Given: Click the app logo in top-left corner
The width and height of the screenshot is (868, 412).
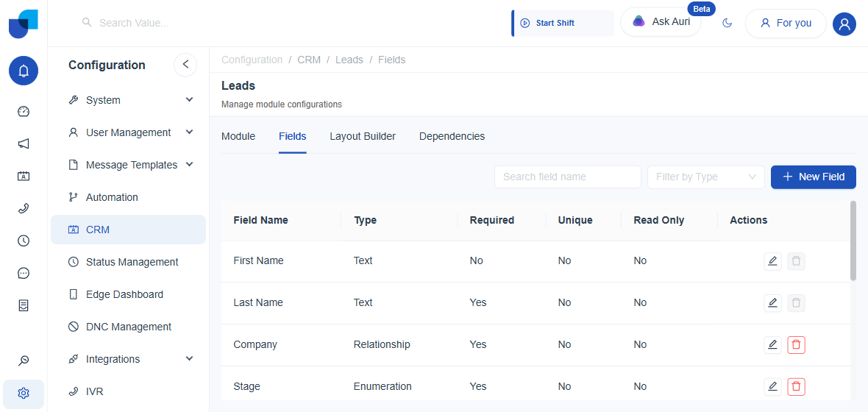Looking at the screenshot, I should coord(24,24).
